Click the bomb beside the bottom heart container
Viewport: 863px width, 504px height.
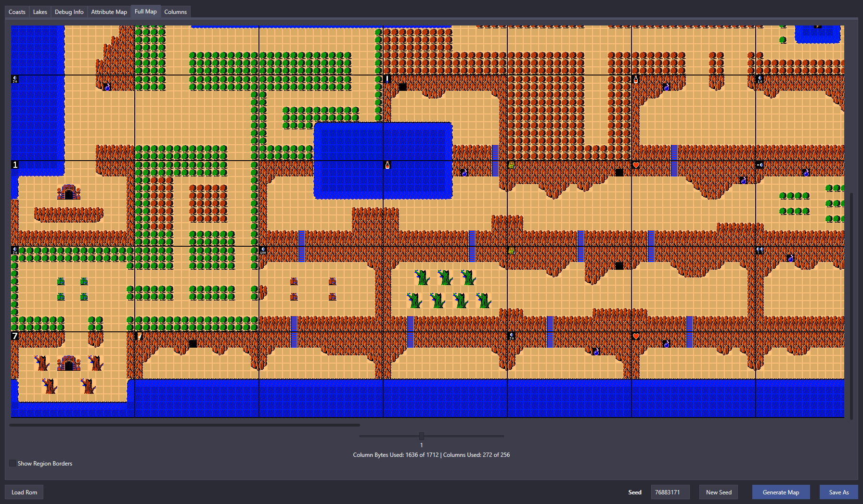(x=666, y=344)
